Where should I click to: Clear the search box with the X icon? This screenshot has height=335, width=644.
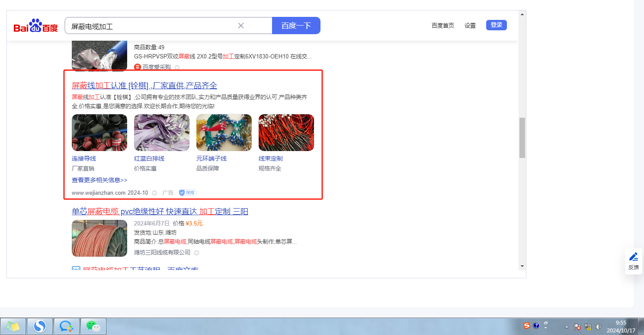[x=241, y=26]
